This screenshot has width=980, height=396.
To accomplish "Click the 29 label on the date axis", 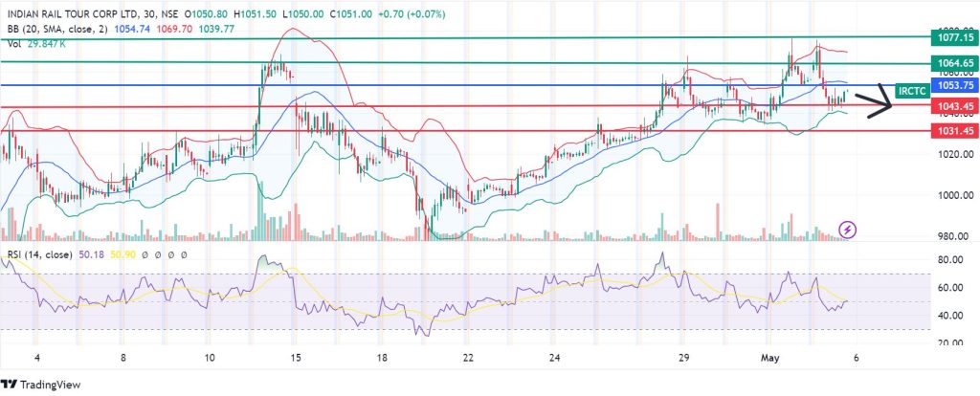I will pyautogui.click(x=683, y=358).
